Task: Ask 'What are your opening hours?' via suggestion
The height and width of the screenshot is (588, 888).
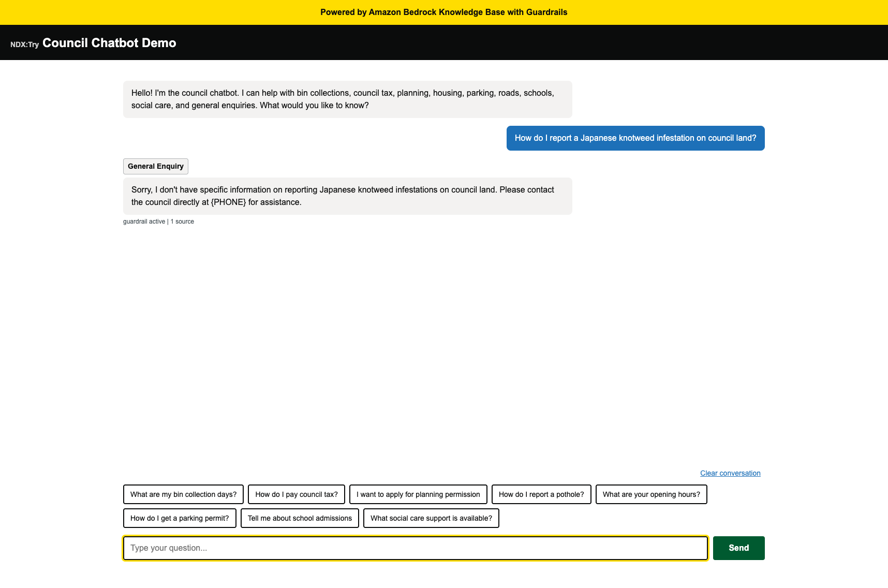Action: click(x=651, y=494)
